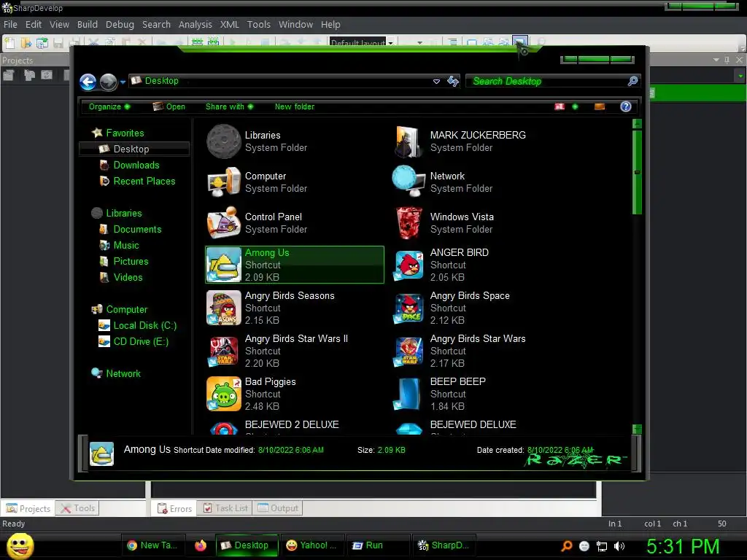Open SharpDevelop Analysis menu
Viewport: 747px width, 560px height.
click(195, 24)
